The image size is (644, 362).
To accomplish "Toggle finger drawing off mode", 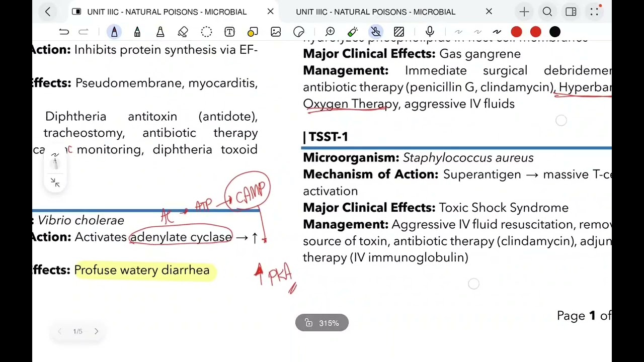I will pos(376,32).
